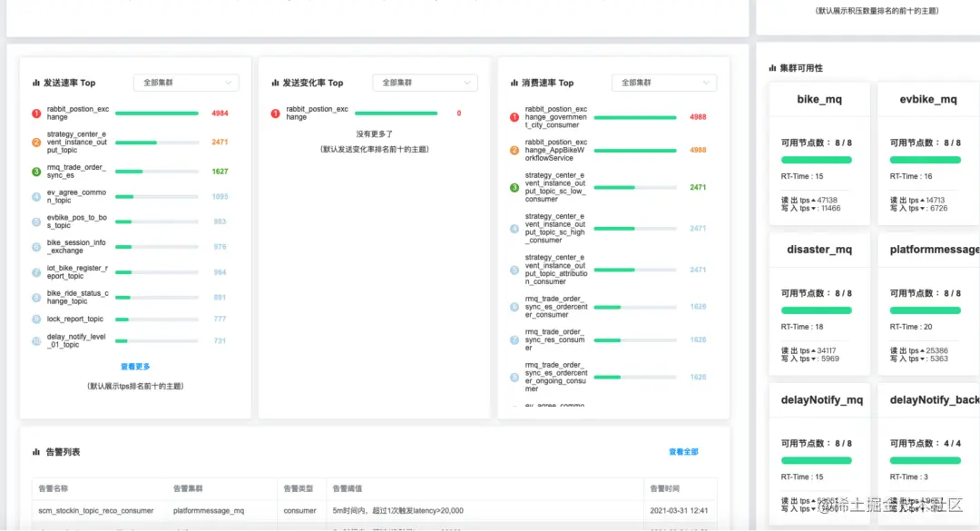Open the evbike_mq cluster card
Screen dimensions: 980x531
click(x=929, y=154)
